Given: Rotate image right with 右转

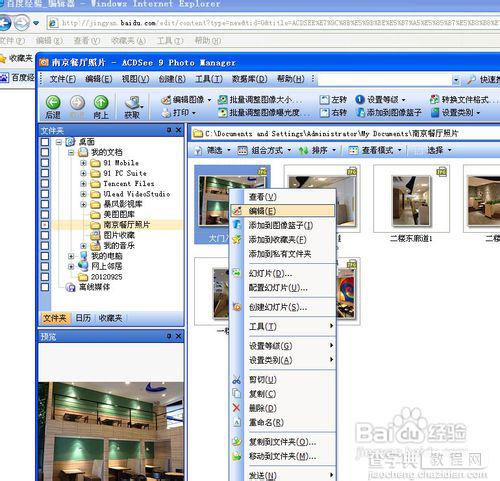Looking at the screenshot, I should coord(333,113).
